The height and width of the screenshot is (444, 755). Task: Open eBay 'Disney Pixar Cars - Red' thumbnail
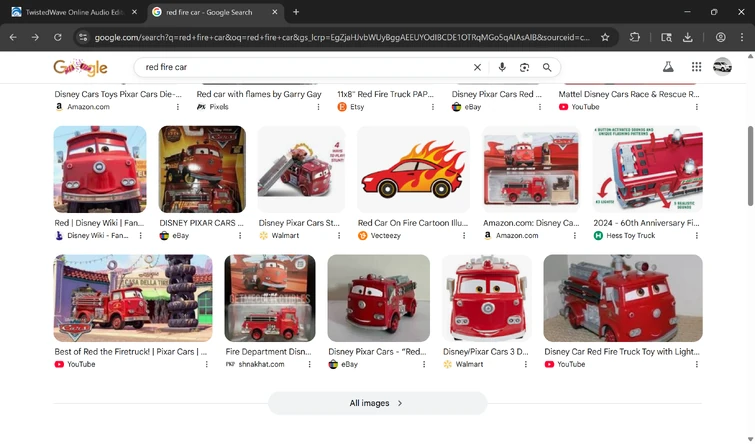coord(379,298)
